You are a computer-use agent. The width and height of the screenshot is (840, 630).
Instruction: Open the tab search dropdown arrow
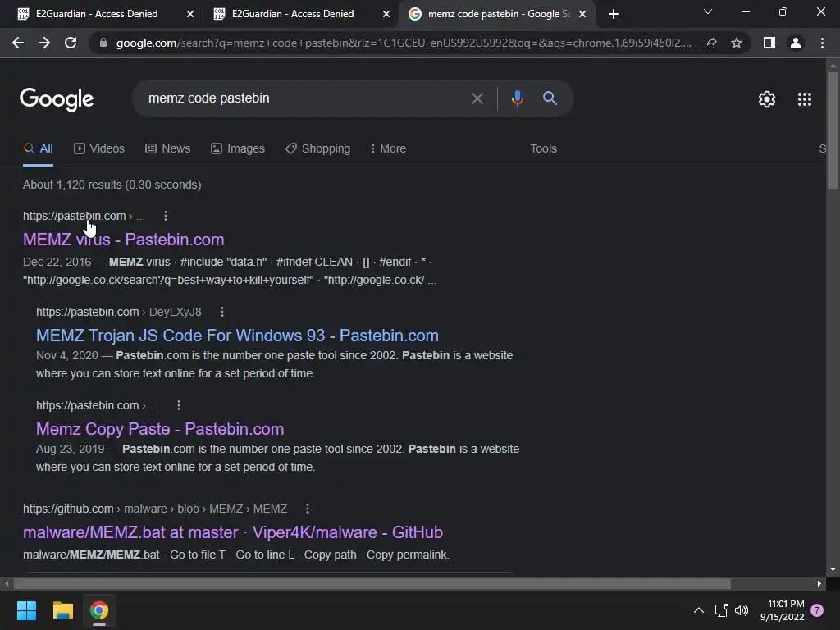coord(708,11)
